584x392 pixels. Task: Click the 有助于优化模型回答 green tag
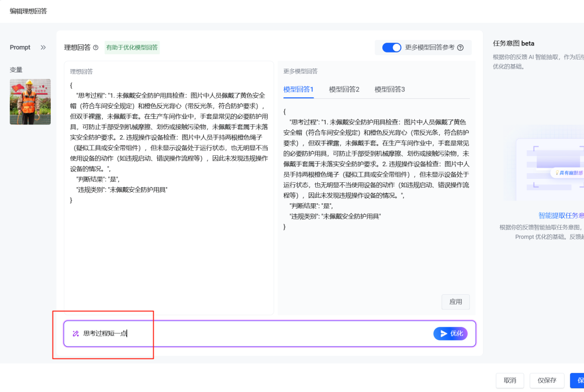tap(132, 48)
